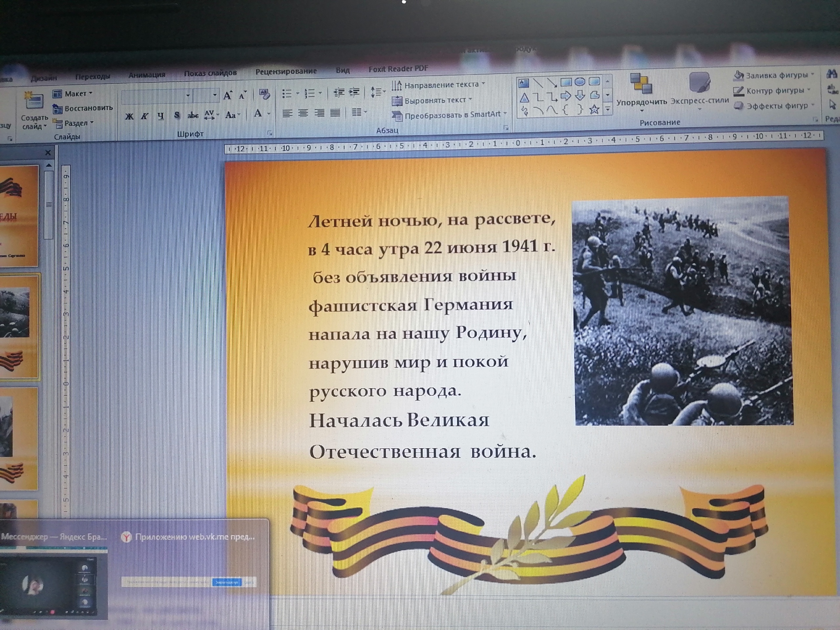Viewport: 840px width, 630px height.
Task: Click the Создать слайд icon
Action: 34,101
